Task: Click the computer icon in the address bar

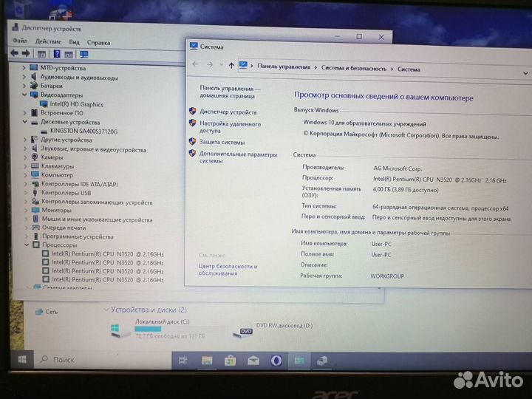Action: point(243,65)
